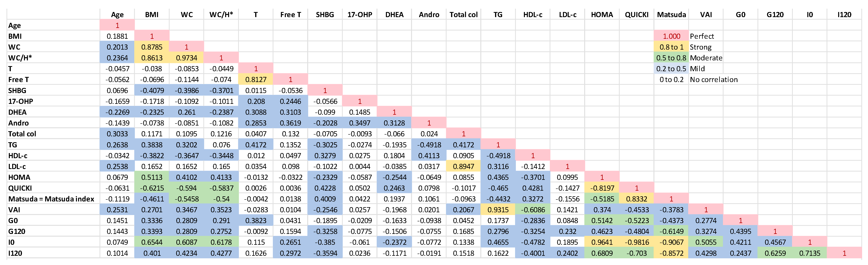Click the cell with value 0.9734
Viewport: 868px width, 265px height.
186,58
